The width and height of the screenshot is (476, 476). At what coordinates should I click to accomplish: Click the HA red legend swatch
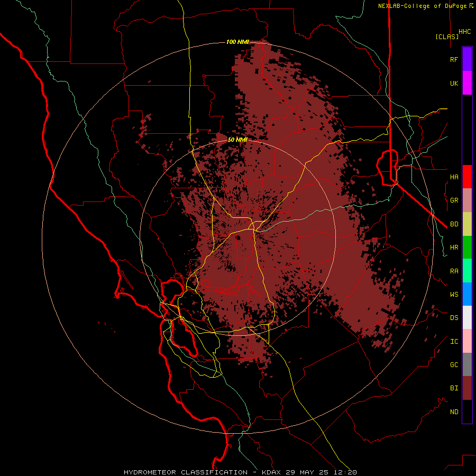tap(467, 177)
